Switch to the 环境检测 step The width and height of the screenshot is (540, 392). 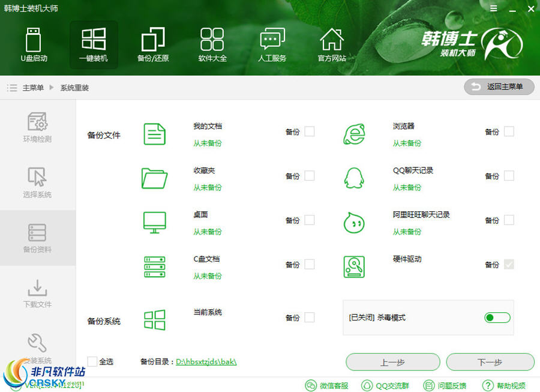tap(38, 124)
